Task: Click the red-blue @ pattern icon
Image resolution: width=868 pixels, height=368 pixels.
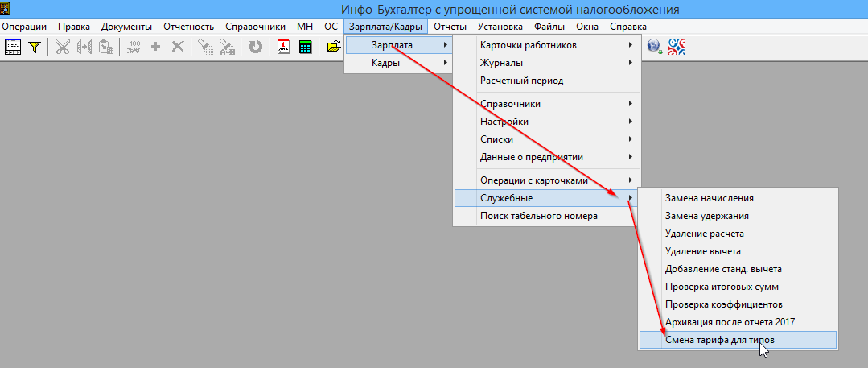Action: (677, 47)
